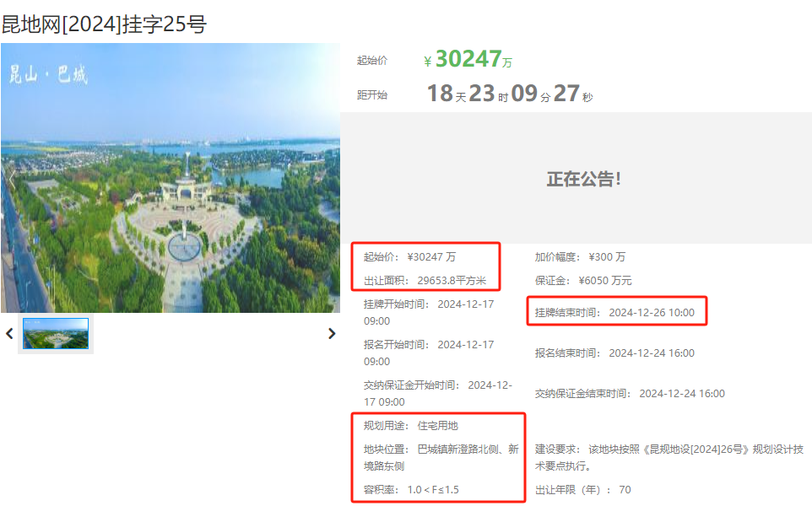Click the 报名开始时间 entry
Image resolution: width=812 pixels, height=506 pixels.
coord(429,353)
